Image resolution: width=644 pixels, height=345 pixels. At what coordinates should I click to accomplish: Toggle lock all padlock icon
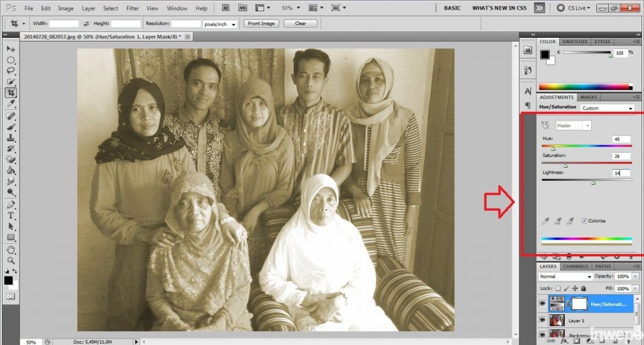[x=583, y=288]
